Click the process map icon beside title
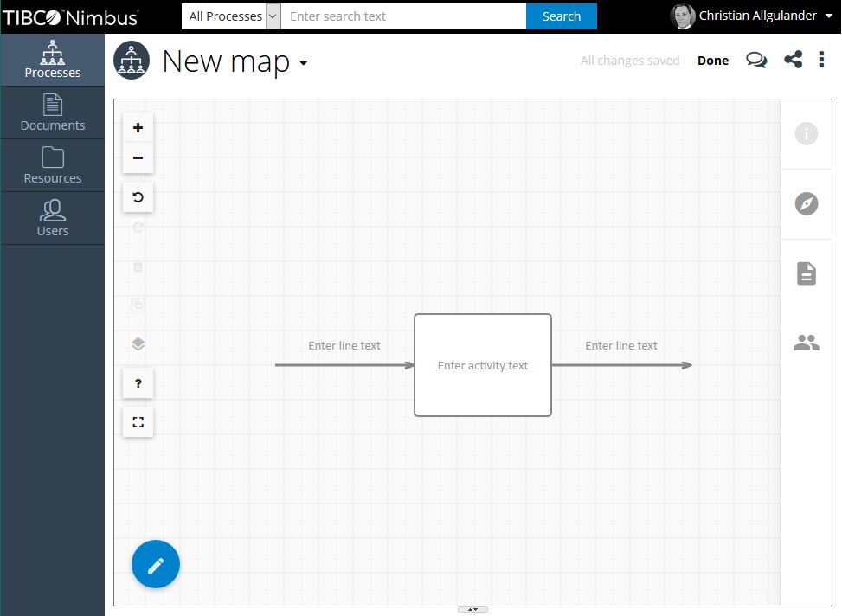 132,61
